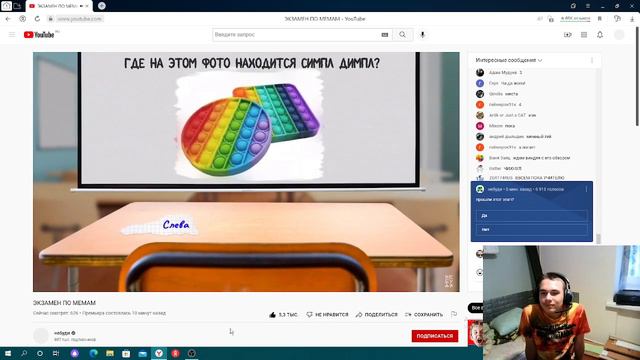Open the account avatar menu
Image resolution: width=640 pixels, height=360 pixels.
click(x=619, y=35)
